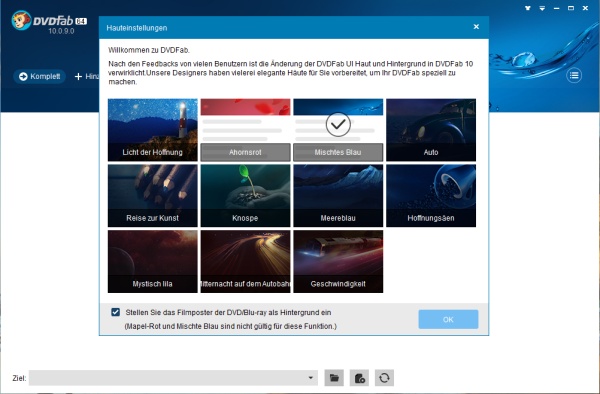
Task: Pick the Geschwindigkeit skin thumbnail
Action: pyautogui.click(x=338, y=262)
